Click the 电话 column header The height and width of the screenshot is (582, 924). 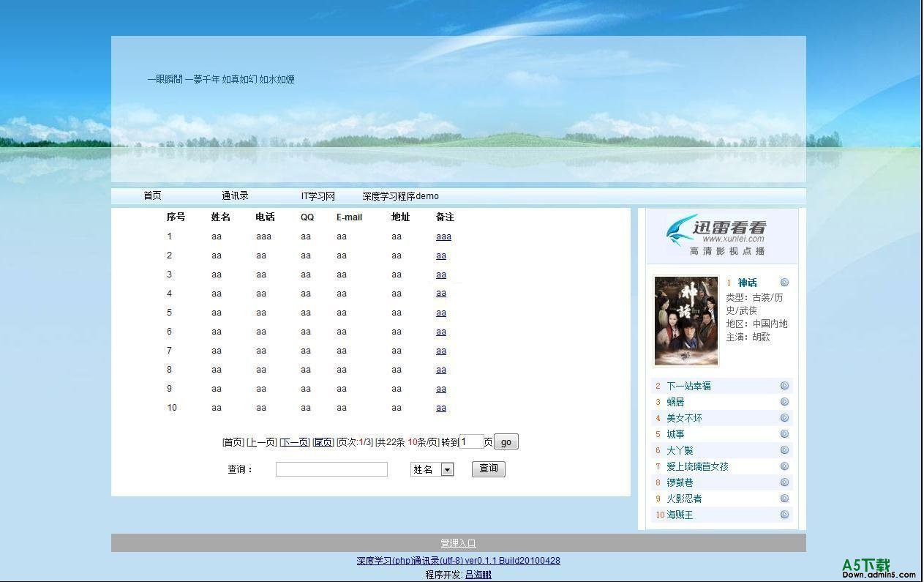pyautogui.click(x=265, y=217)
